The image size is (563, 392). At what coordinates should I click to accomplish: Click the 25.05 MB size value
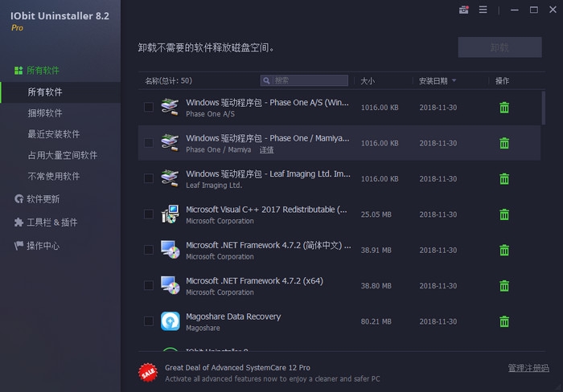(376, 214)
